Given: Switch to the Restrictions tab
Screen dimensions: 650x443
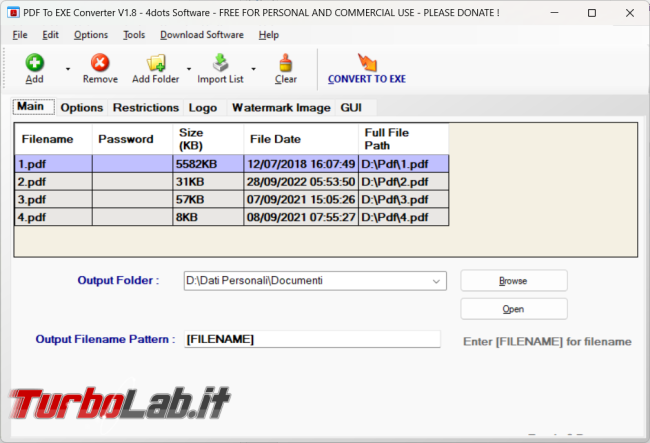Looking at the screenshot, I should [x=146, y=108].
